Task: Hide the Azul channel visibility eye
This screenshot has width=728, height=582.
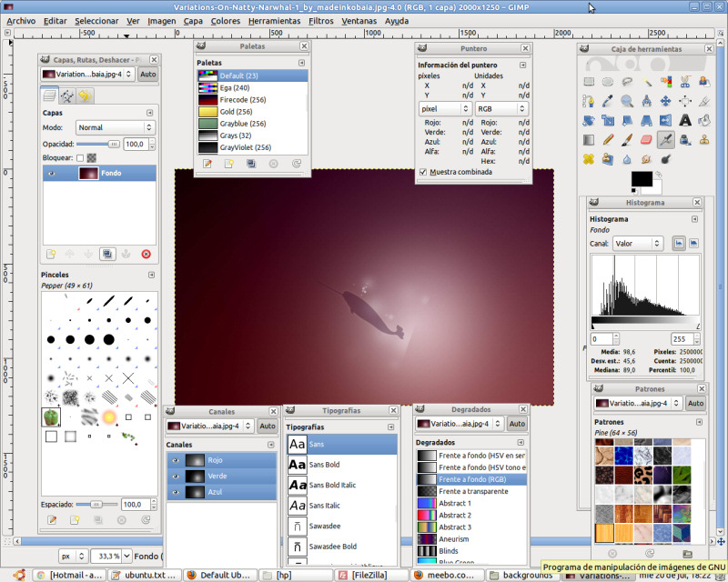Action: [x=176, y=492]
